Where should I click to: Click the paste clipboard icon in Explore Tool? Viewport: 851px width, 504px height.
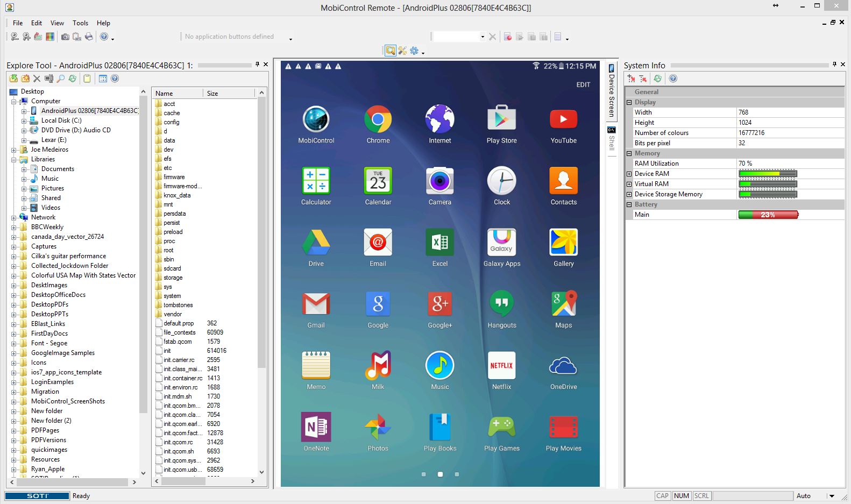pos(87,79)
